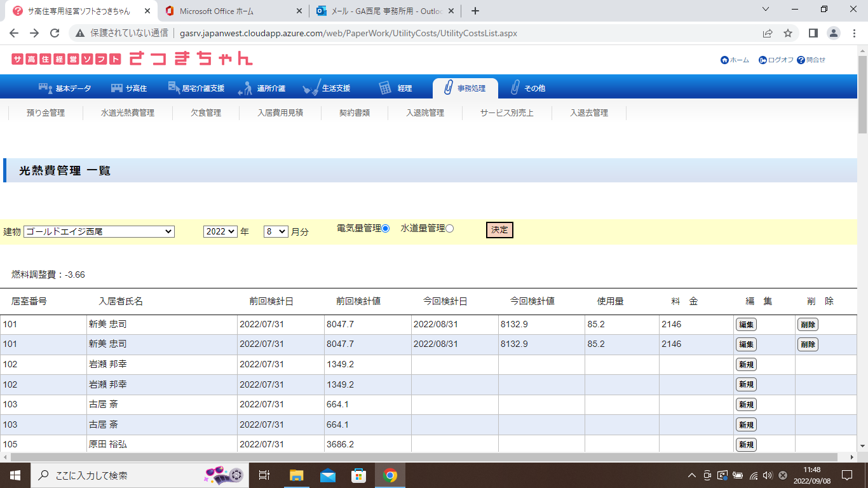Click the Chrome reload page icon

click(55, 33)
